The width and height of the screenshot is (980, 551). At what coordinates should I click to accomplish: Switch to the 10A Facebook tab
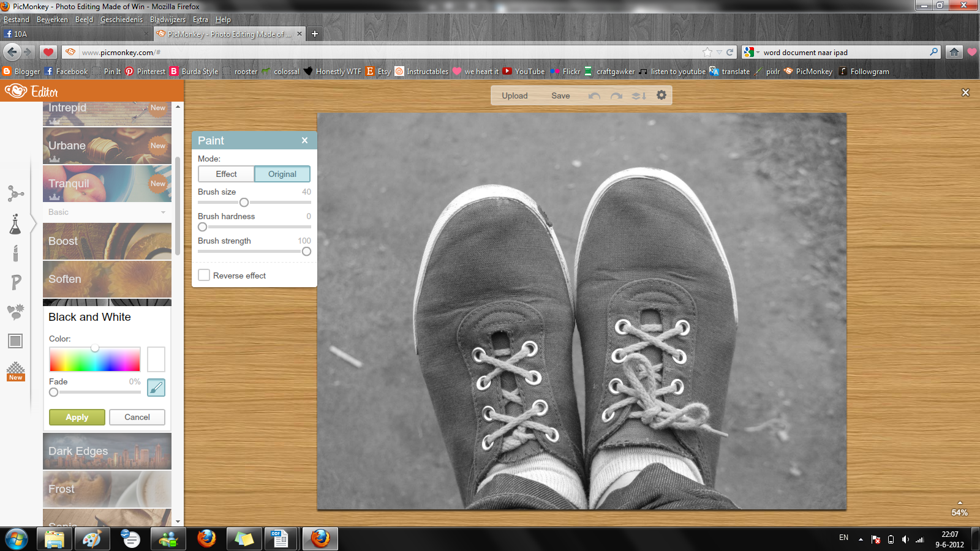coord(77,34)
